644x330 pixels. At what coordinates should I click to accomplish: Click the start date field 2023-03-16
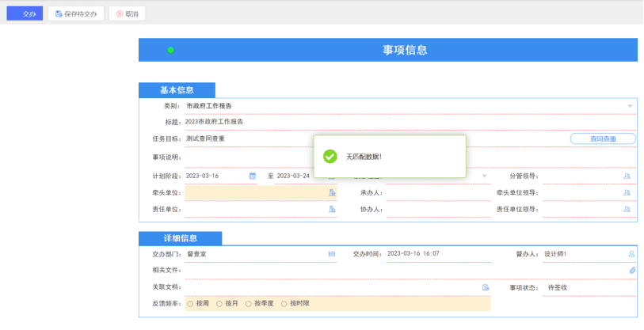click(221, 176)
